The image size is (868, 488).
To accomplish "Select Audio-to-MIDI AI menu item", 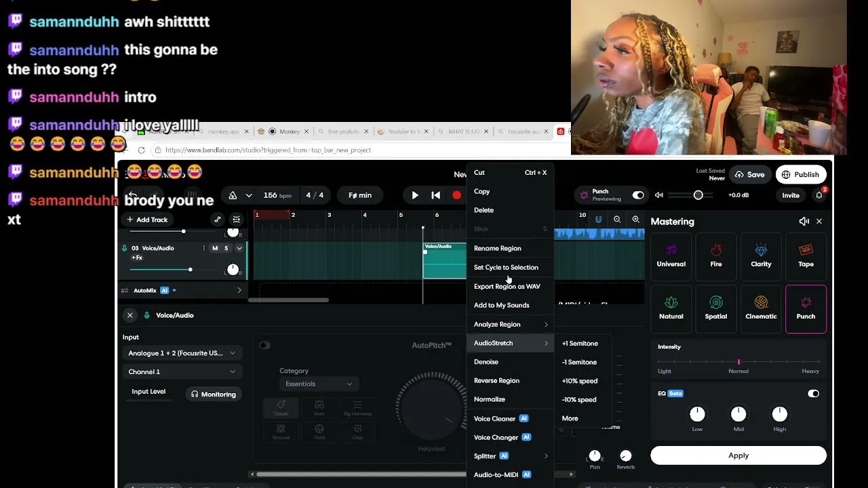I will (511, 474).
